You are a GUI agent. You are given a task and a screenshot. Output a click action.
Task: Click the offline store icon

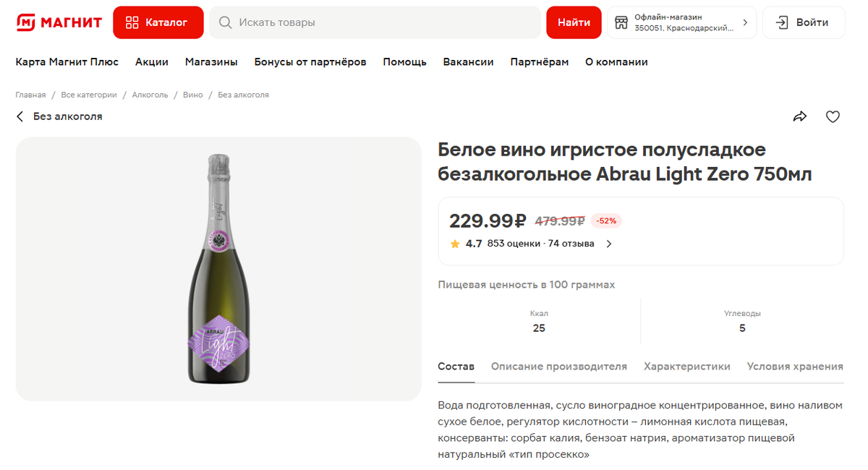click(621, 22)
